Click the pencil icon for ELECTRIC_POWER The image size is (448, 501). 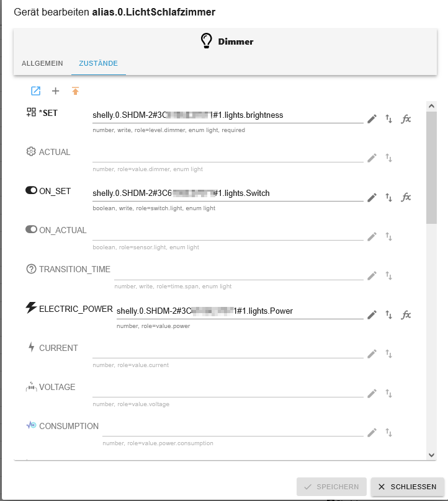coord(372,315)
